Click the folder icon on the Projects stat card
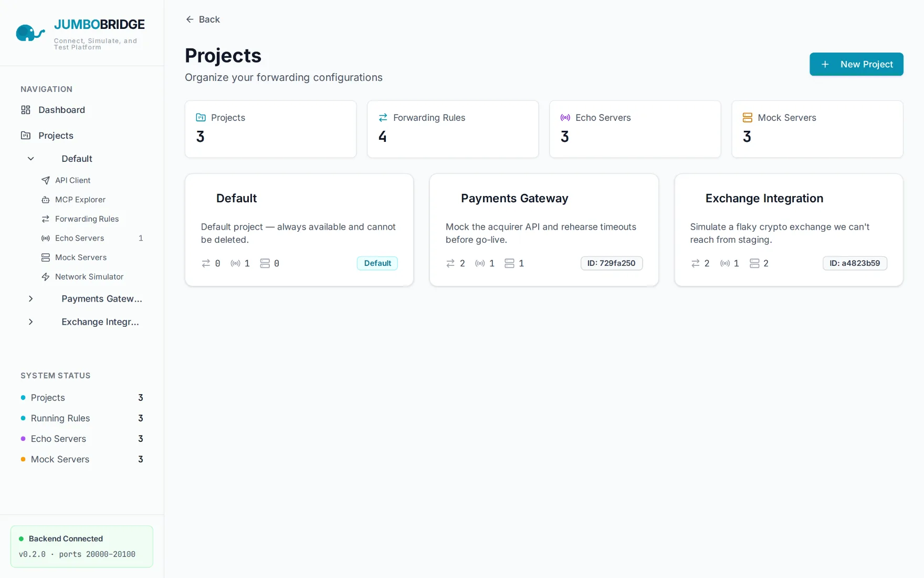Screen dimensions: 924x578 [x=201, y=118]
